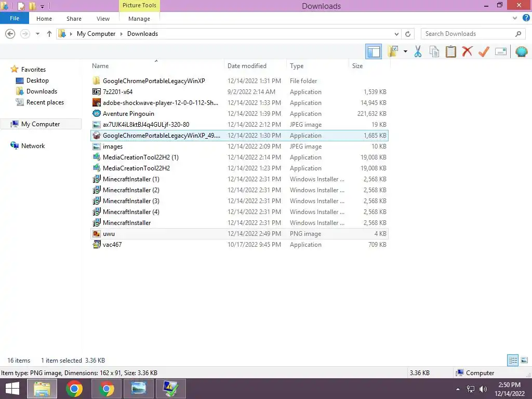Screen dimensions: 532x399
Task: Open the File menu
Action: pos(14,18)
